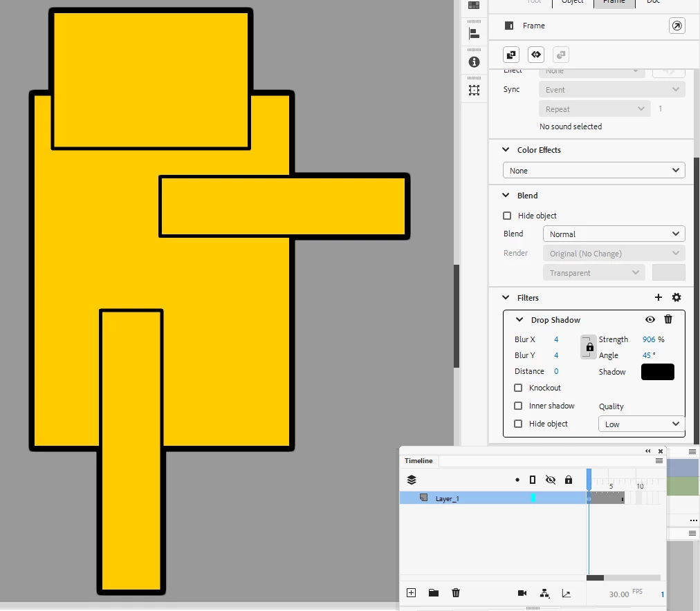Edit the 30.00 FPS value
This screenshot has height=611, width=700.
pyautogui.click(x=619, y=594)
